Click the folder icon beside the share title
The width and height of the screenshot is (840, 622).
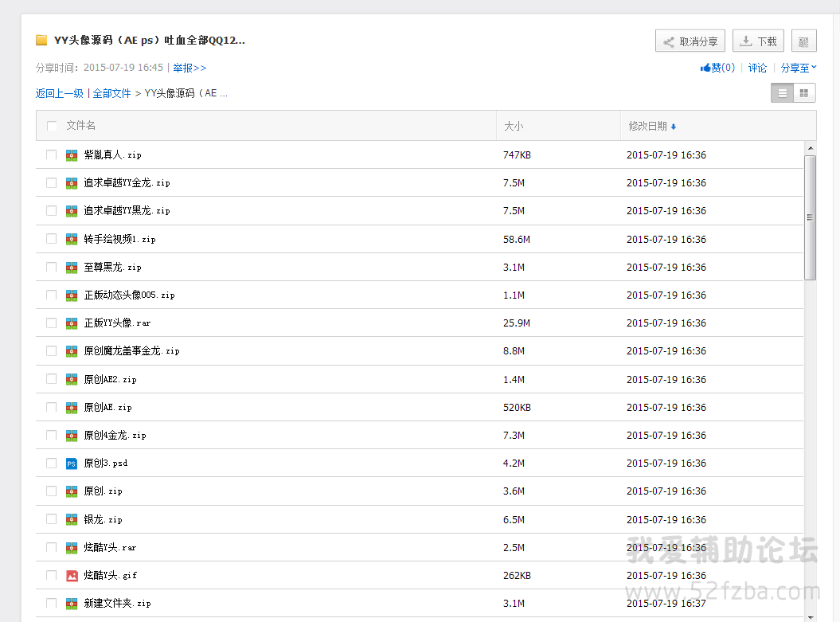point(41,40)
